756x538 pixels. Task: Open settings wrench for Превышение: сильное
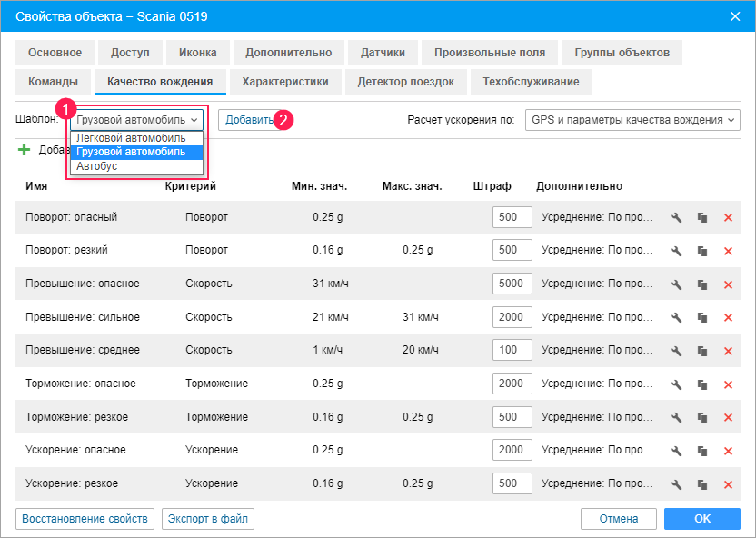pos(676,317)
